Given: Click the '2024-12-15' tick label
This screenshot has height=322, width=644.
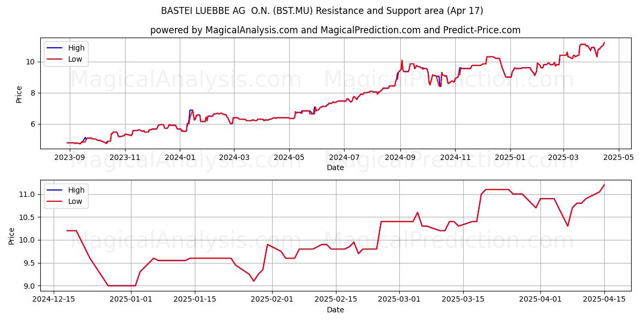Looking at the screenshot, I should 54,299.
